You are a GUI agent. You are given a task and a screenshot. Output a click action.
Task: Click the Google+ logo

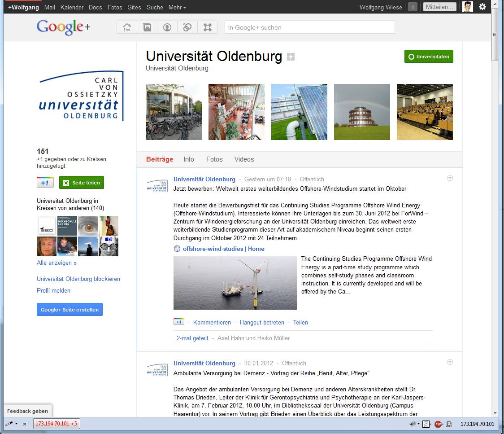click(63, 27)
